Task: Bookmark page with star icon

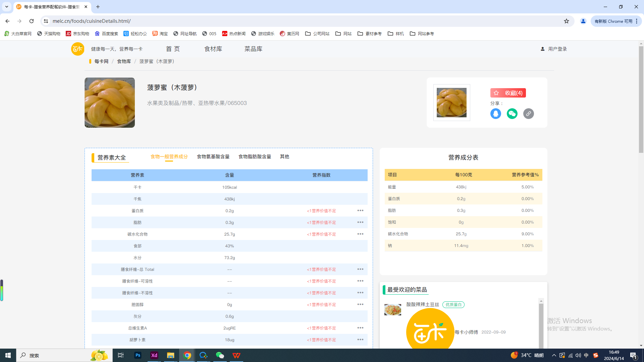Action: pos(567,21)
